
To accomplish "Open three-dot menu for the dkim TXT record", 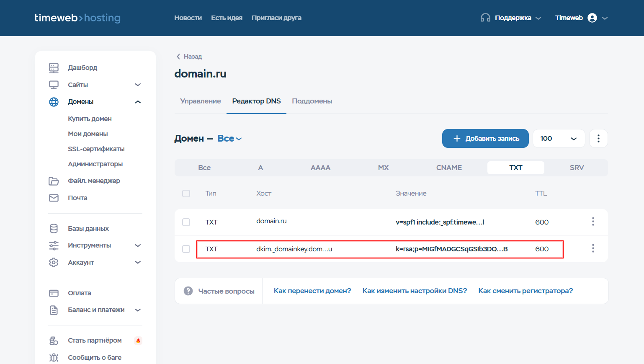I will pos(592,249).
